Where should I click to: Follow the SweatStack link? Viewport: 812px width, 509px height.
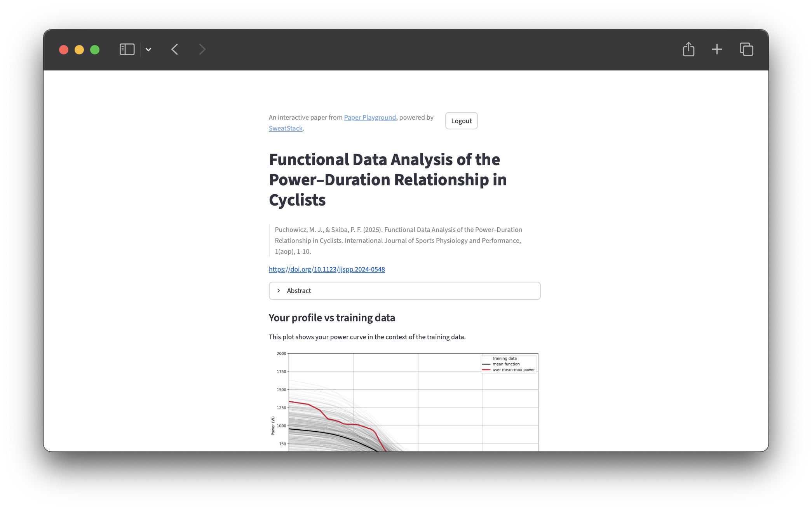tap(286, 128)
